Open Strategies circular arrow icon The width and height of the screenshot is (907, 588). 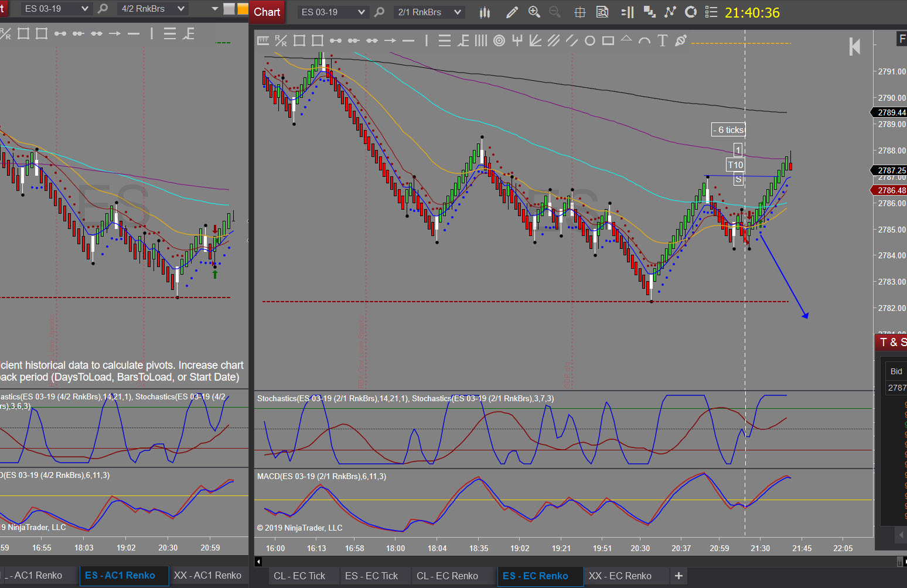click(x=691, y=12)
